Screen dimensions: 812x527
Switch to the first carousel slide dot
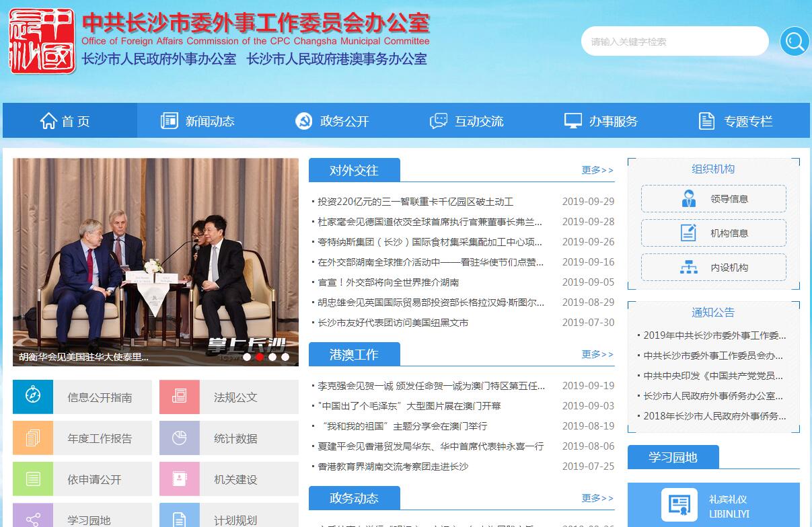247,357
